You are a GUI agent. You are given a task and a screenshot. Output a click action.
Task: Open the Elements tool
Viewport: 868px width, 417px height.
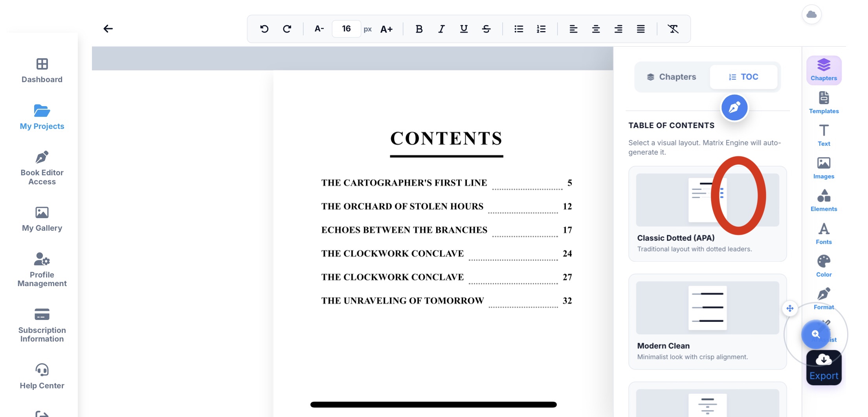[x=824, y=201]
